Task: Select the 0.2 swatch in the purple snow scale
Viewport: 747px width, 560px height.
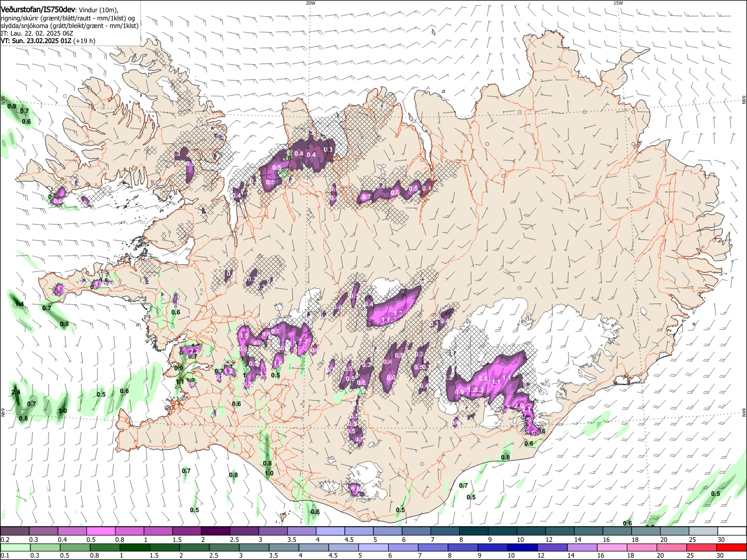Action: pyautogui.click(x=15, y=531)
